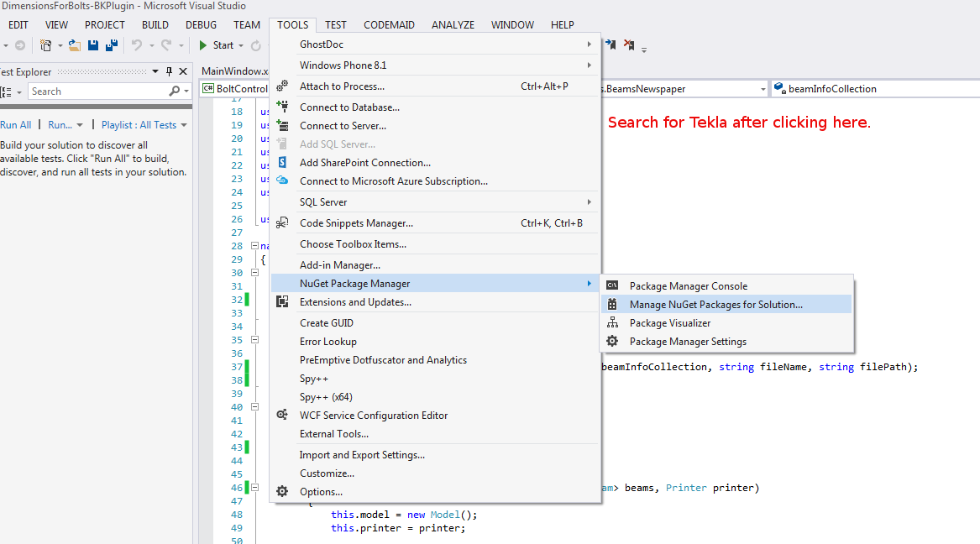Expand the SQL Server submenu
The height and width of the screenshot is (544, 980).
coord(589,201)
